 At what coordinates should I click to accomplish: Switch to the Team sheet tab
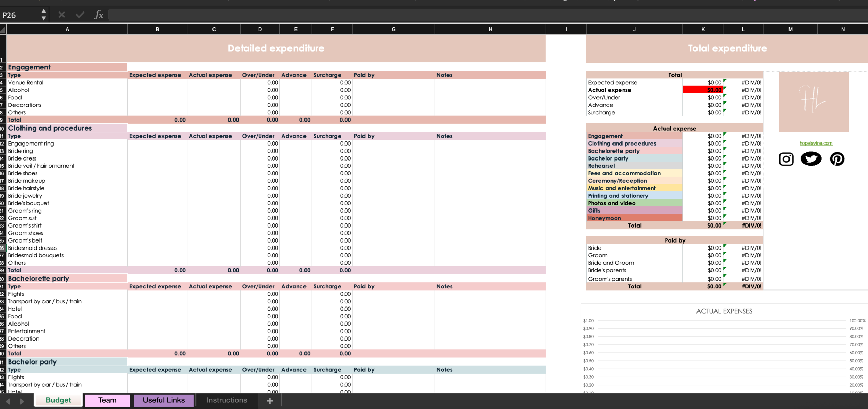(107, 400)
